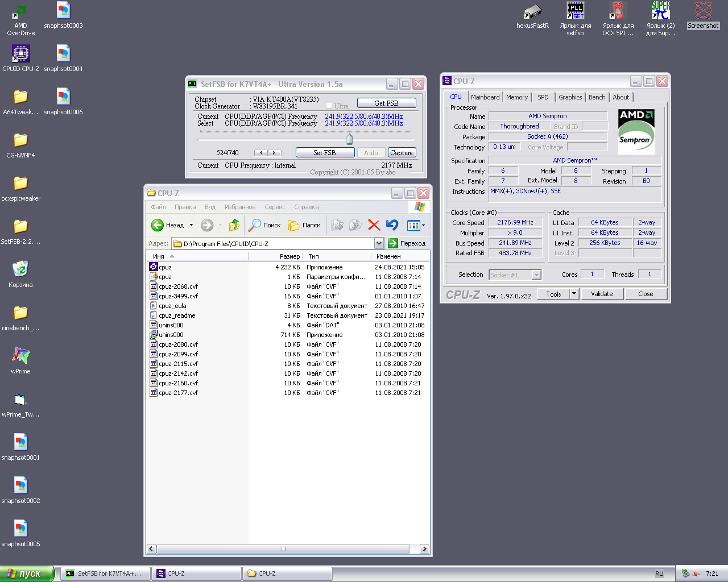This screenshot has height=582, width=728.
Task: Sort files by the Размер column header
Action: click(275, 256)
